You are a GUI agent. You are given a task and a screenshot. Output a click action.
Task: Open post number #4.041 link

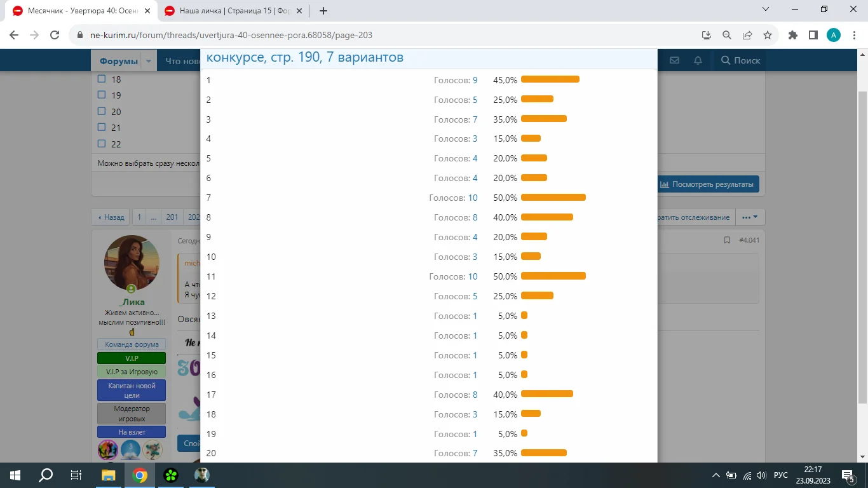(749, 240)
